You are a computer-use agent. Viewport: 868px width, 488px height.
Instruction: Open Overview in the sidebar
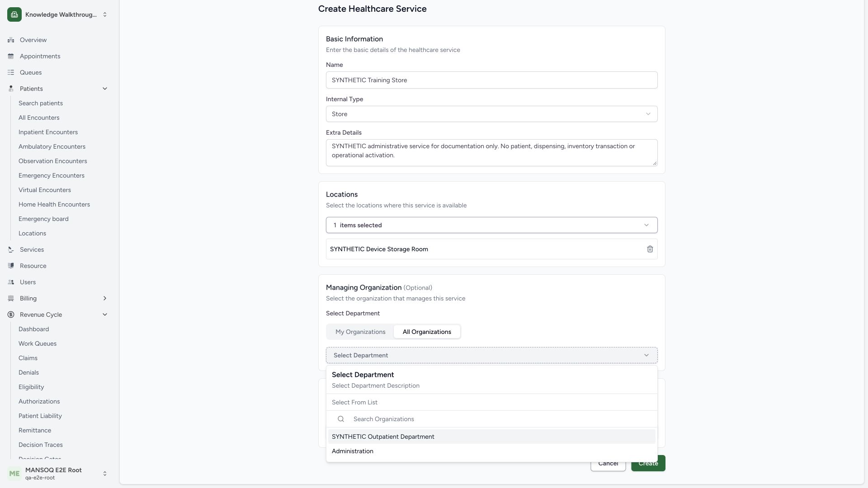coord(33,40)
